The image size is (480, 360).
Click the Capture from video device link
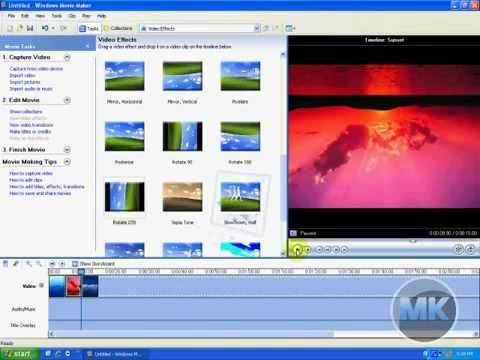pyautogui.click(x=36, y=69)
